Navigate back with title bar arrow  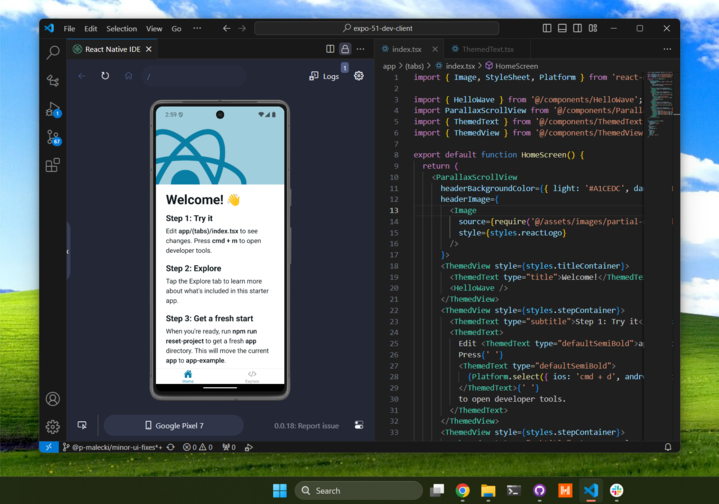[x=227, y=28]
